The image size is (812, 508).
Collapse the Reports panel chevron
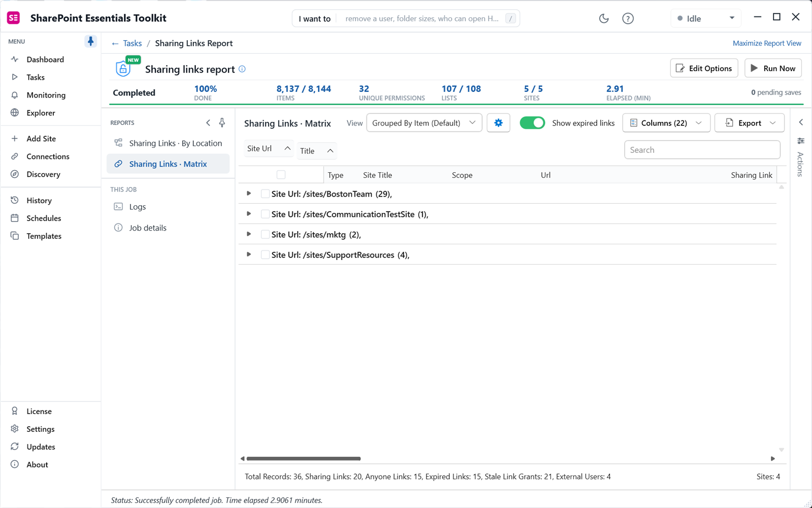(x=208, y=122)
